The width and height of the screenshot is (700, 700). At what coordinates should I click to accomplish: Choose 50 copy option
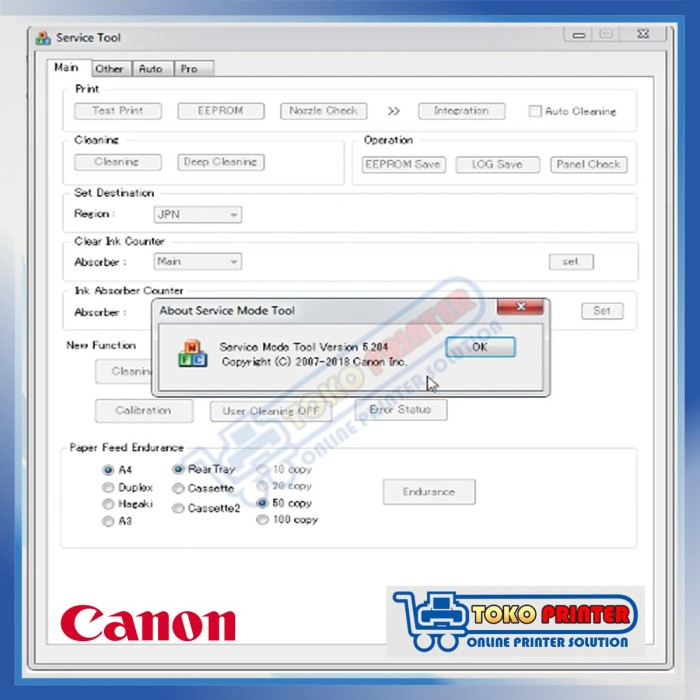(x=262, y=503)
